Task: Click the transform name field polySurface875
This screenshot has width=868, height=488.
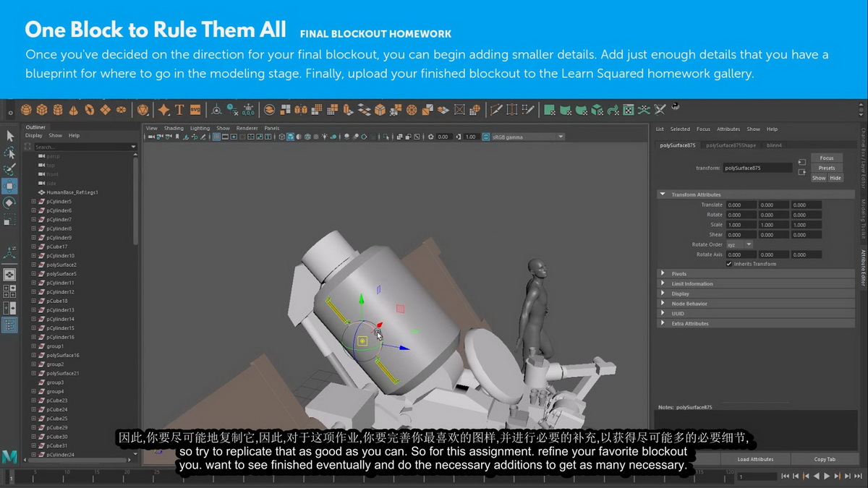Action: pos(757,168)
